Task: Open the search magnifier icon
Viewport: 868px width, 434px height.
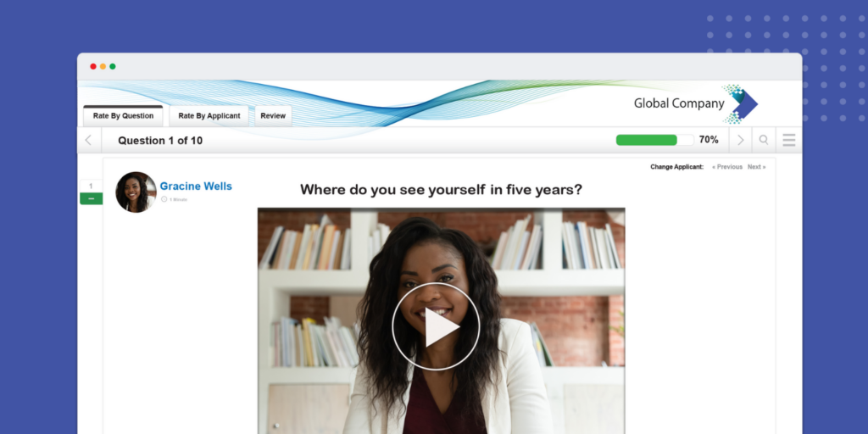Action: (x=764, y=140)
